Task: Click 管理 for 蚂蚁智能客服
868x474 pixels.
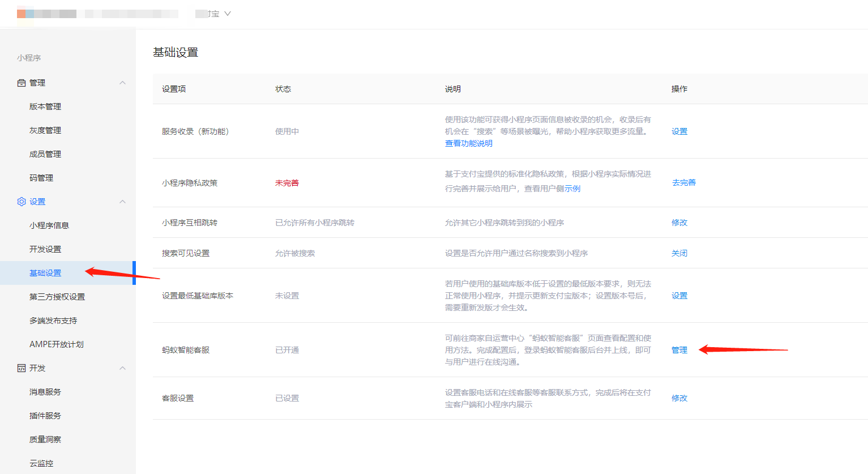Action: (x=679, y=350)
